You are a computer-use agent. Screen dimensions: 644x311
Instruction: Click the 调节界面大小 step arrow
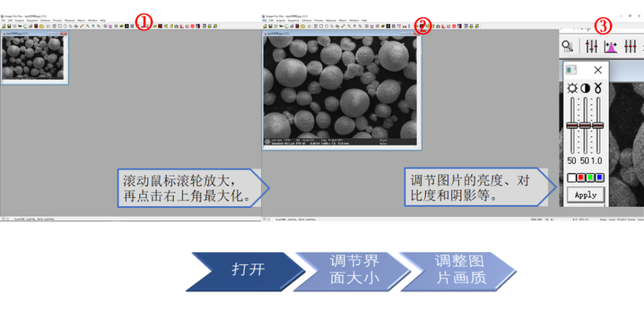click(352, 270)
